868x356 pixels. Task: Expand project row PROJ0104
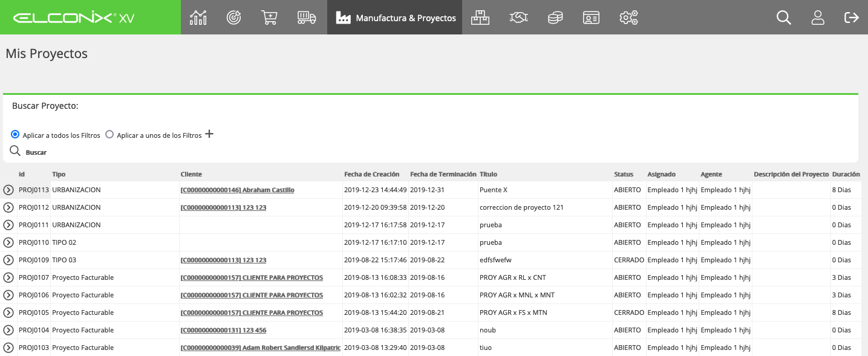pos(8,330)
